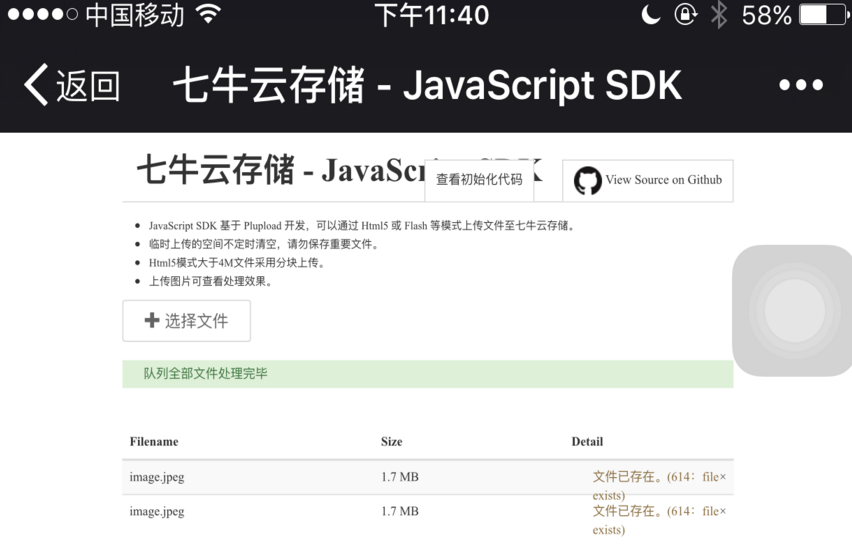Screen dimensions: 852x550
Task: Tap the 返回 back button
Action: (72, 85)
